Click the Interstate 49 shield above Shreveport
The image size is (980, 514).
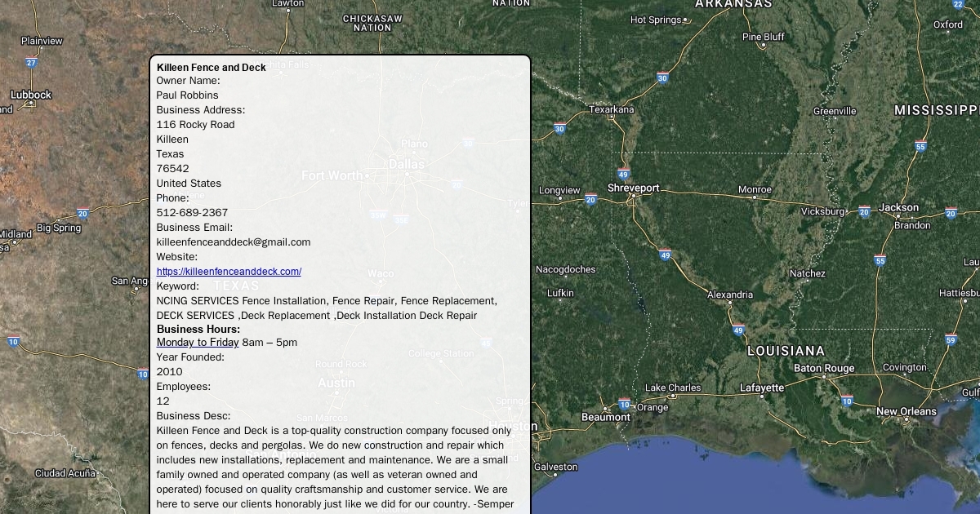(624, 174)
